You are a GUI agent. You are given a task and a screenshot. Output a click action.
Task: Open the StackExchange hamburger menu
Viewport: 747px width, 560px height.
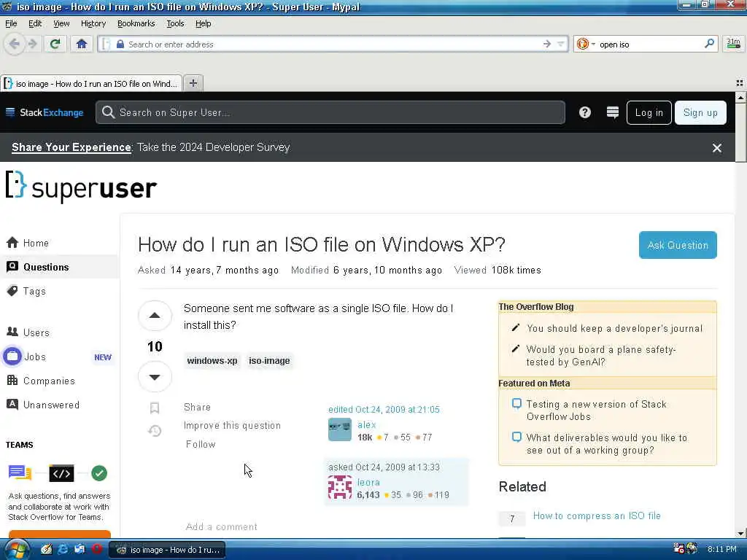pyautogui.click(x=10, y=112)
